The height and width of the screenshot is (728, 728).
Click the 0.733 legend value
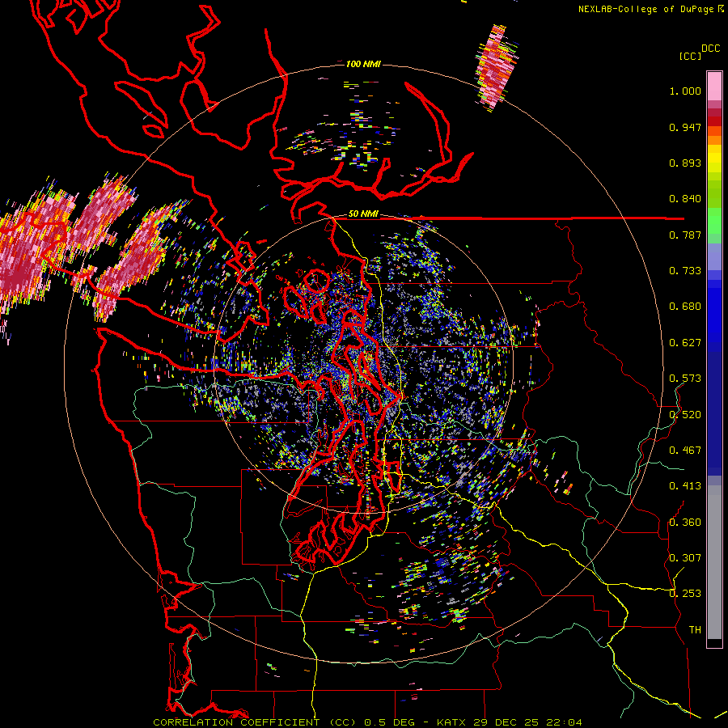coord(685,271)
